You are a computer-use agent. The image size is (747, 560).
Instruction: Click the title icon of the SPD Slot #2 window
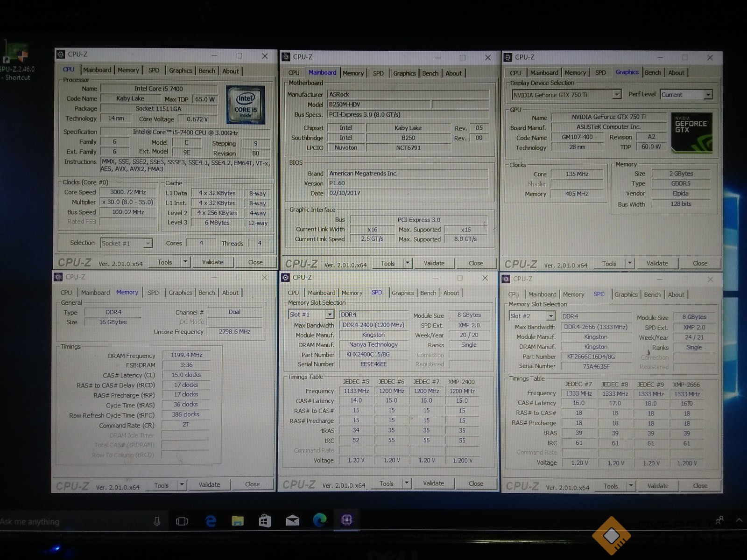[506, 279]
